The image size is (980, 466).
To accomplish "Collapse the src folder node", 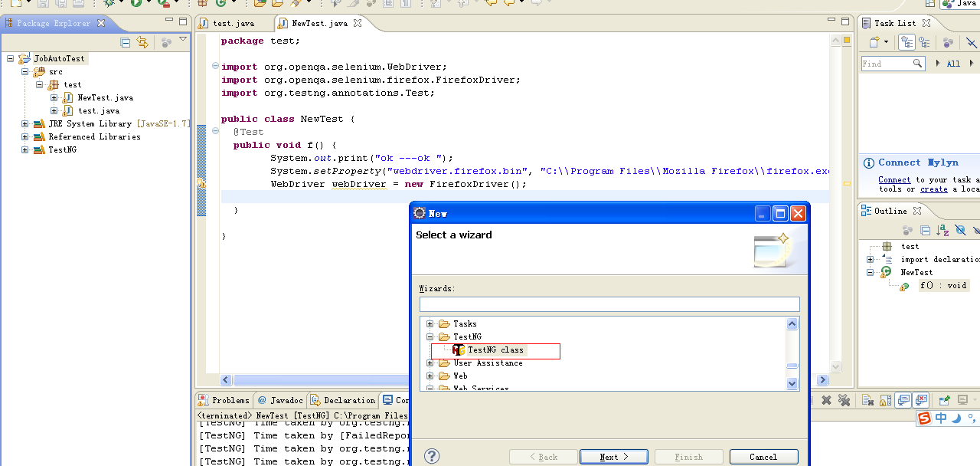I will 25,71.
